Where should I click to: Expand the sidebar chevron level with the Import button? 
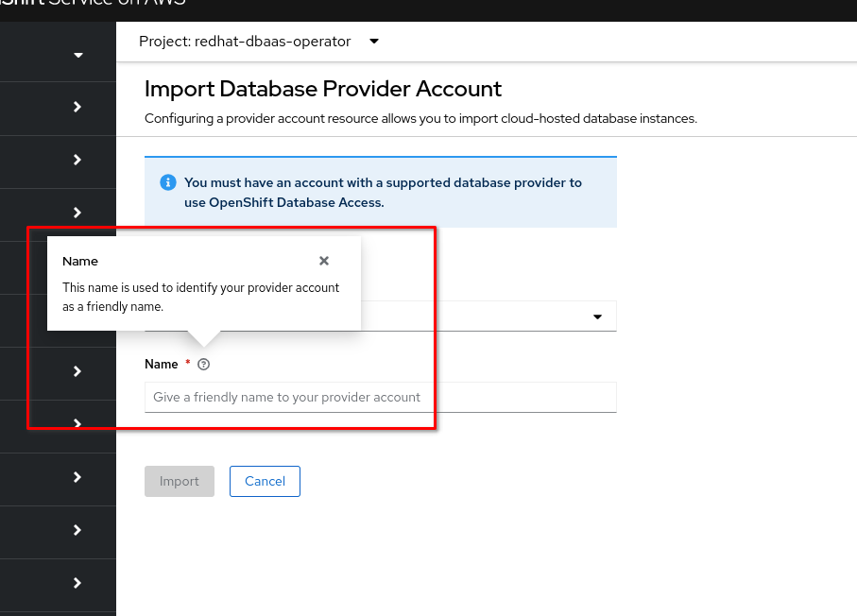point(77,478)
